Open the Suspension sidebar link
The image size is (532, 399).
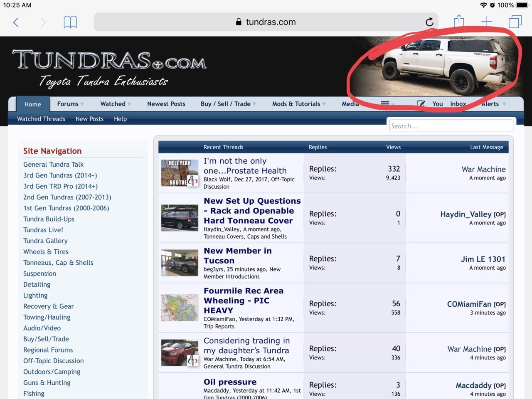pyautogui.click(x=39, y=273)
